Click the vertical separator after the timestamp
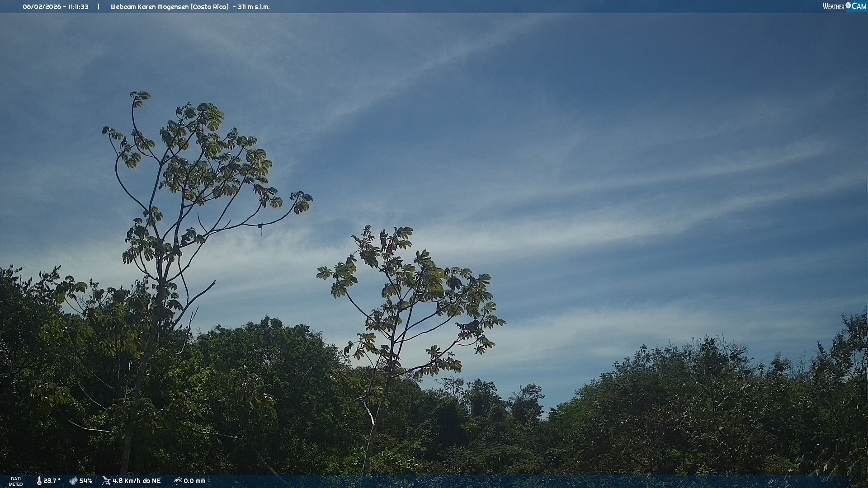This screenshot has height=488, width=868. (x=99, y=7)
